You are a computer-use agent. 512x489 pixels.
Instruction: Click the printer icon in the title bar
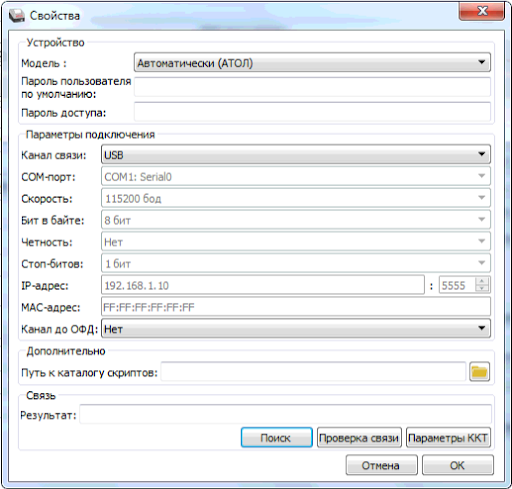16,16
